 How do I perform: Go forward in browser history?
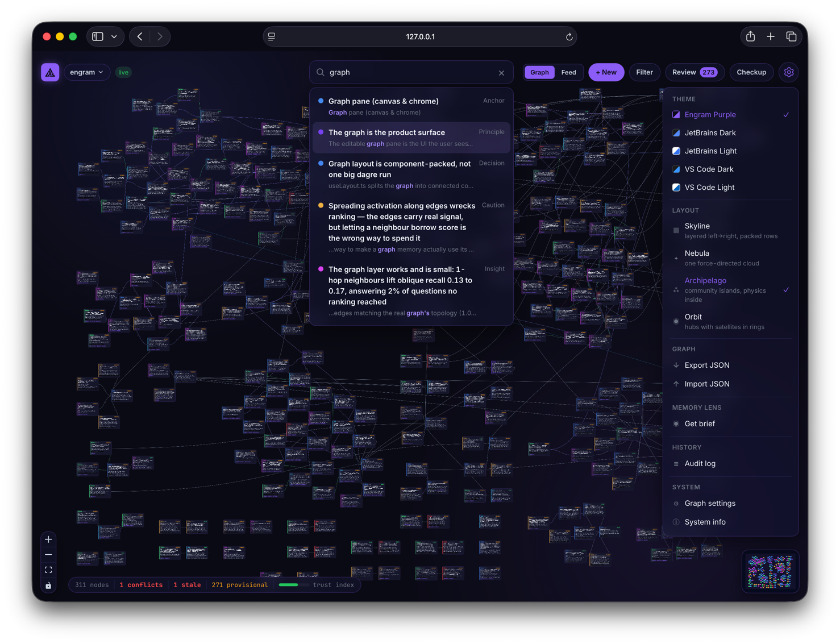160,36
